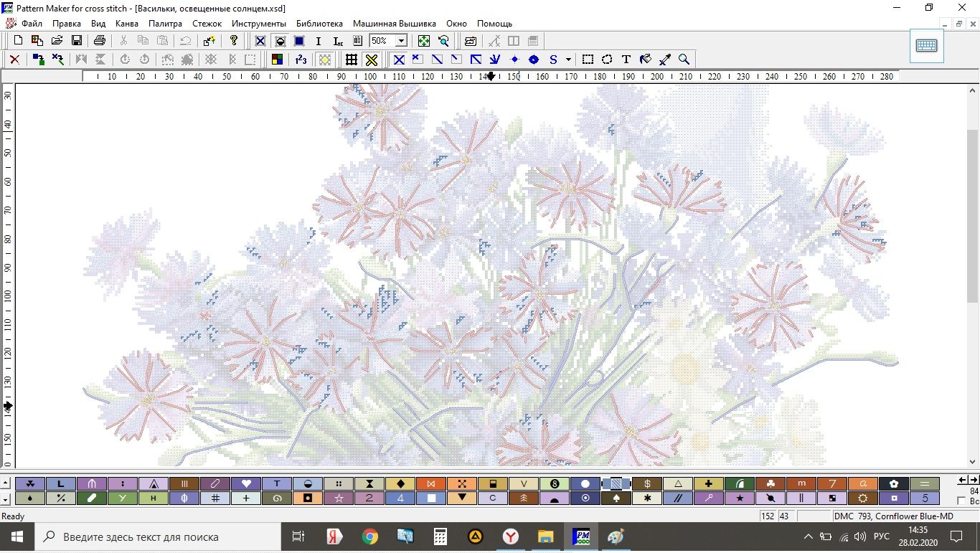The width and height of the screenshot is (980, 553).
Task: Toggle the grid display button
Action: pyautogui.click(x=352, y=60)
